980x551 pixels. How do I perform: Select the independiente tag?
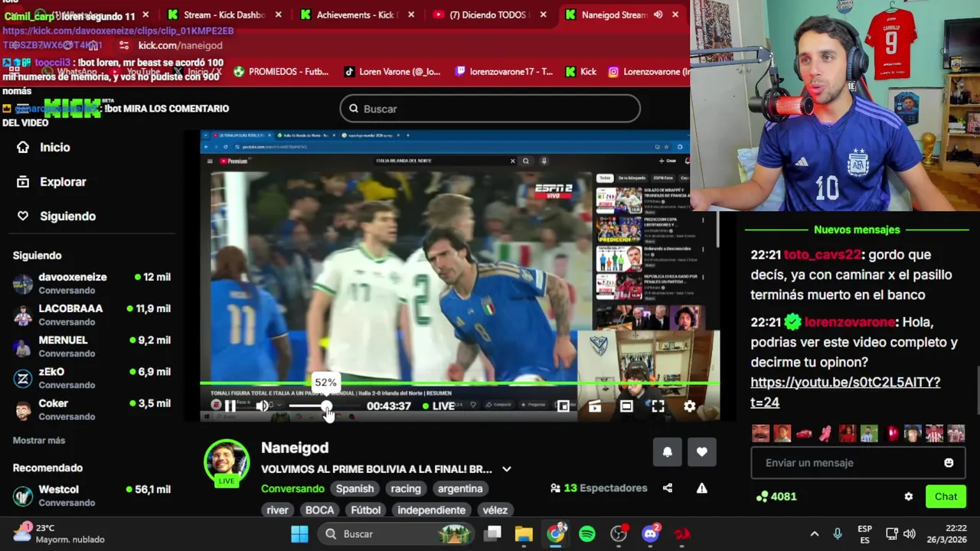pos(431,510)
